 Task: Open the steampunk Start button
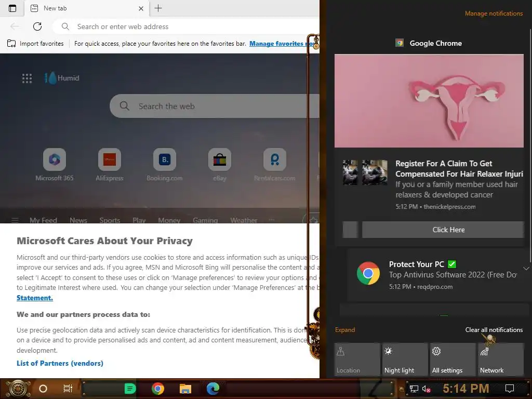[x=18, y=389]
